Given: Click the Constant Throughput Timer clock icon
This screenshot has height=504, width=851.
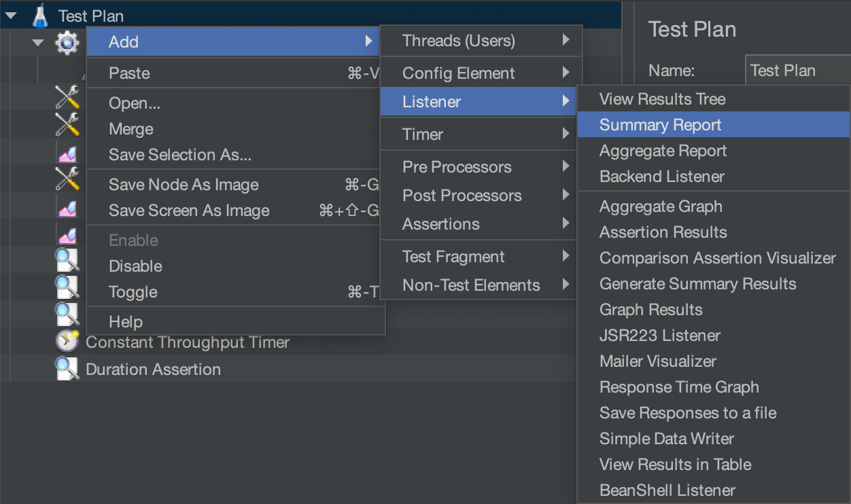Looking at the screenshot, I should pyautogui.click(x=67, y=342).
